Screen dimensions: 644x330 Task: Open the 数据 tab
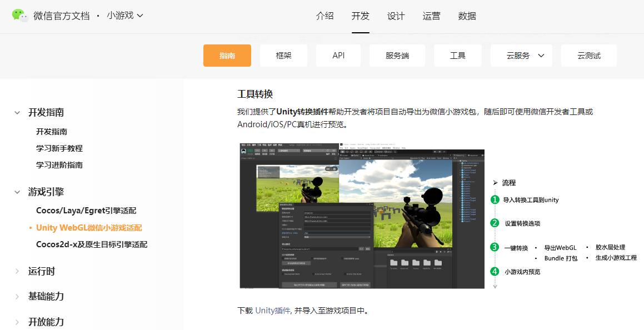(467, 16)
